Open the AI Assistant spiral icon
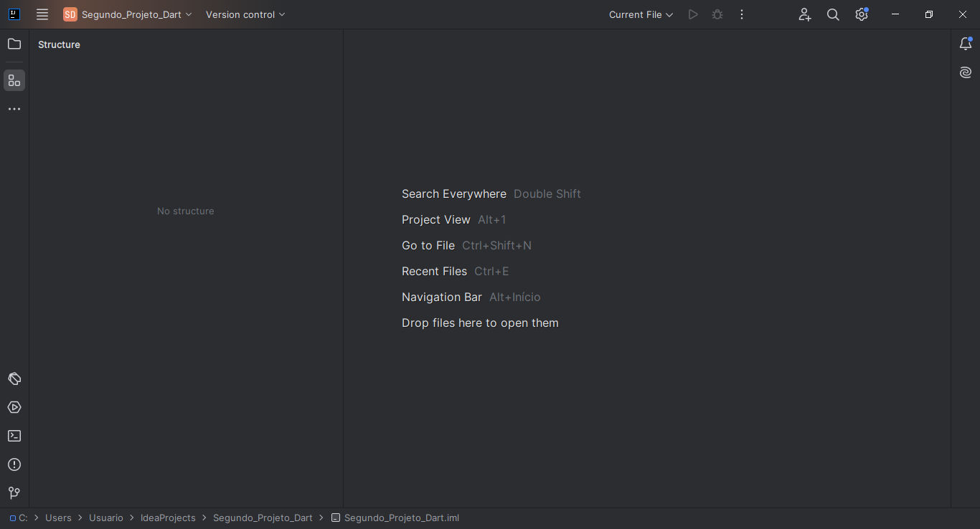 coord(966,72)
